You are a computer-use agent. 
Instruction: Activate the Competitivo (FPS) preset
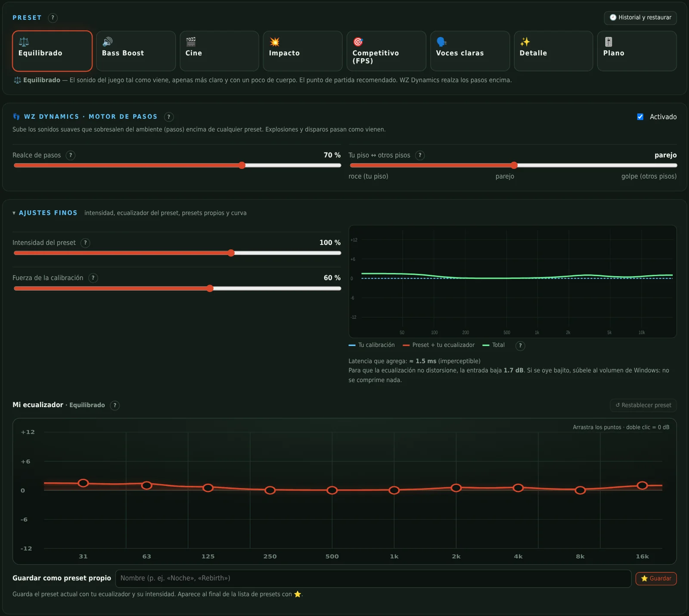pos(386,51)
